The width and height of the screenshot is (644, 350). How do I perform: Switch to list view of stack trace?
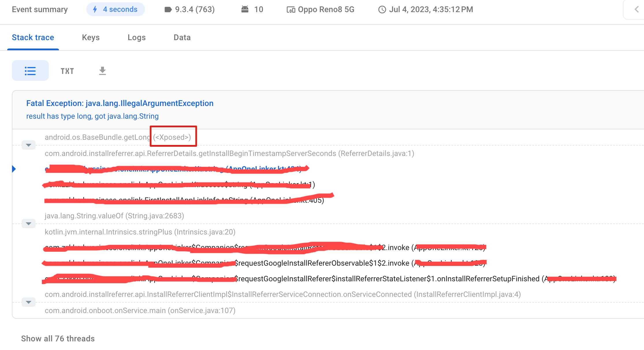point(30,71)
